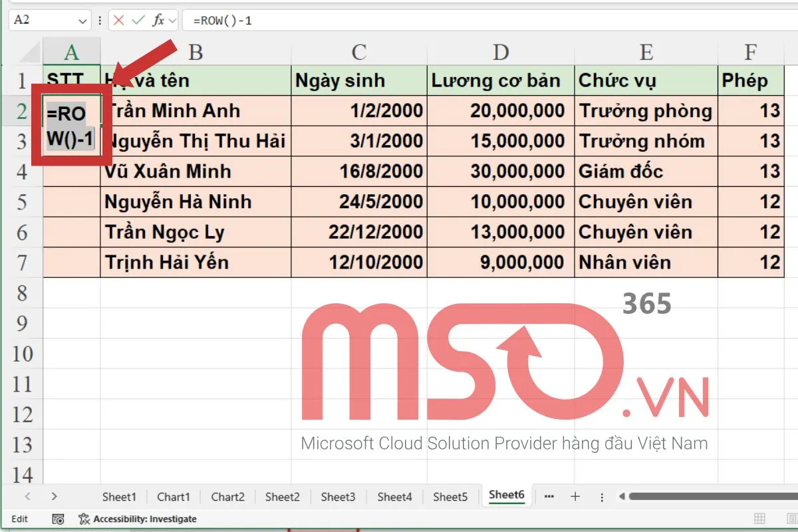
Task: Click the Enter checkmark icon to confirm formula
Action: [x=138, y=19]
